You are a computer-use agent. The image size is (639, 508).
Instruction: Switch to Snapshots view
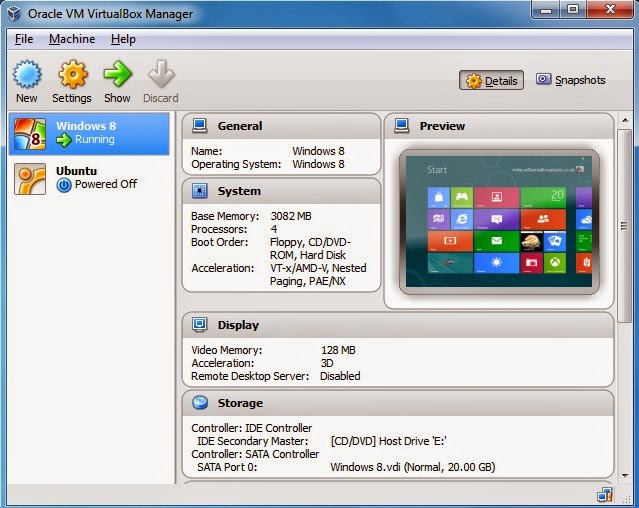tap(571, 80)
